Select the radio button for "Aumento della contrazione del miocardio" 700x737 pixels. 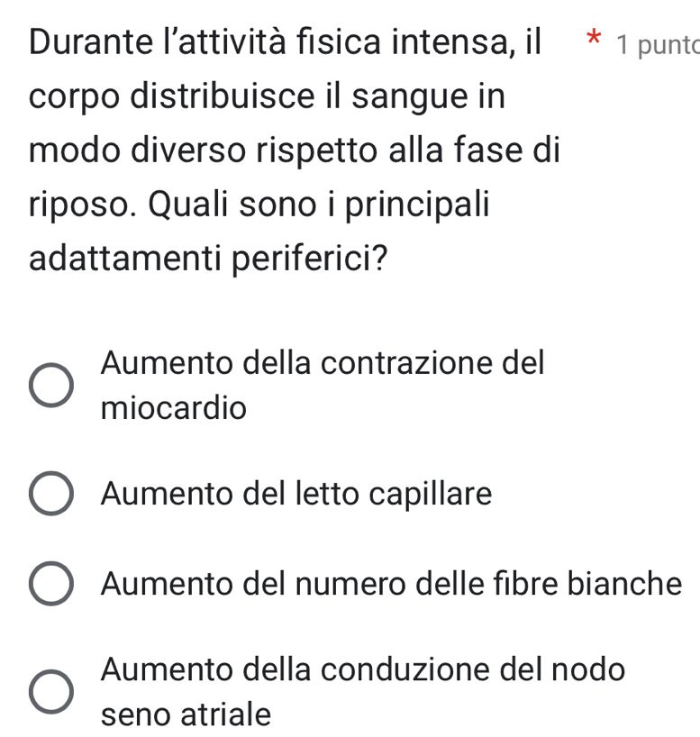coord(51,387)
